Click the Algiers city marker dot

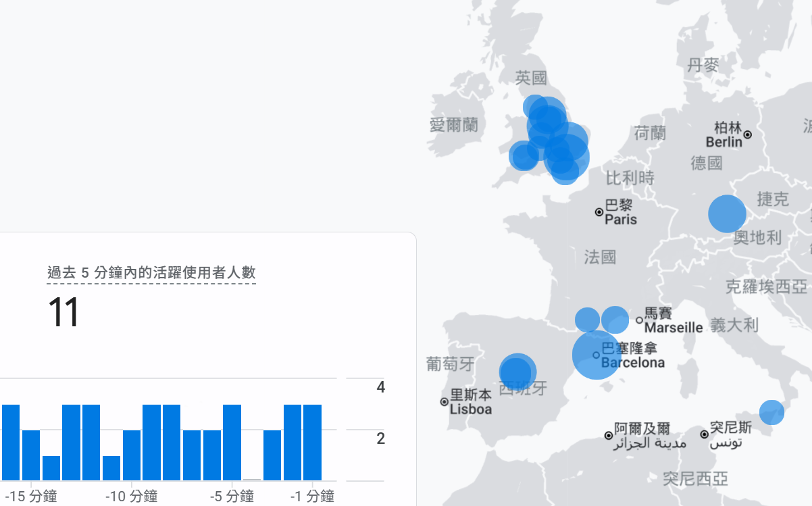[x=609, y=436]
